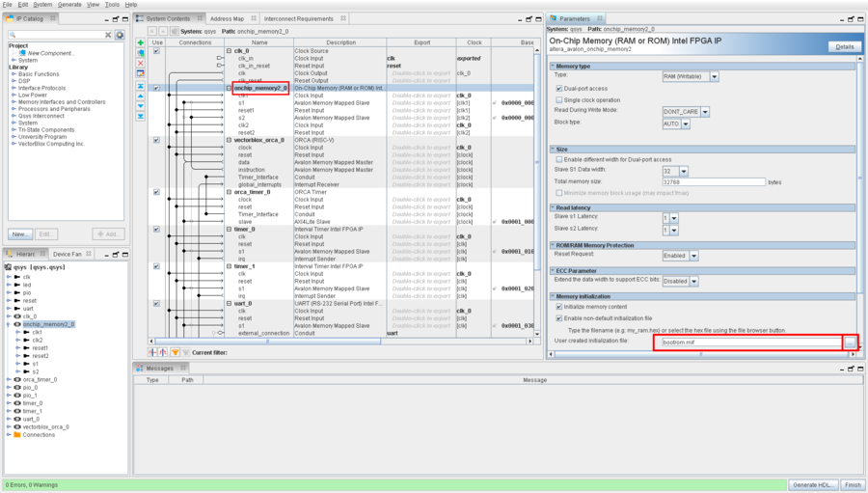Click the Parameters tab icon

553,18
